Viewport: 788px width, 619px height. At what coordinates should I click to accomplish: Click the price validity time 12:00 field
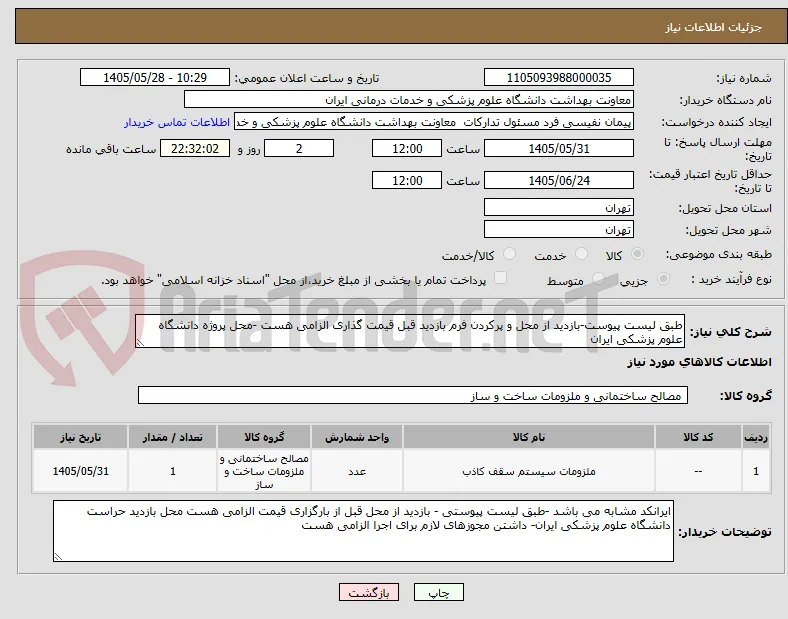(x=407, y=180)
